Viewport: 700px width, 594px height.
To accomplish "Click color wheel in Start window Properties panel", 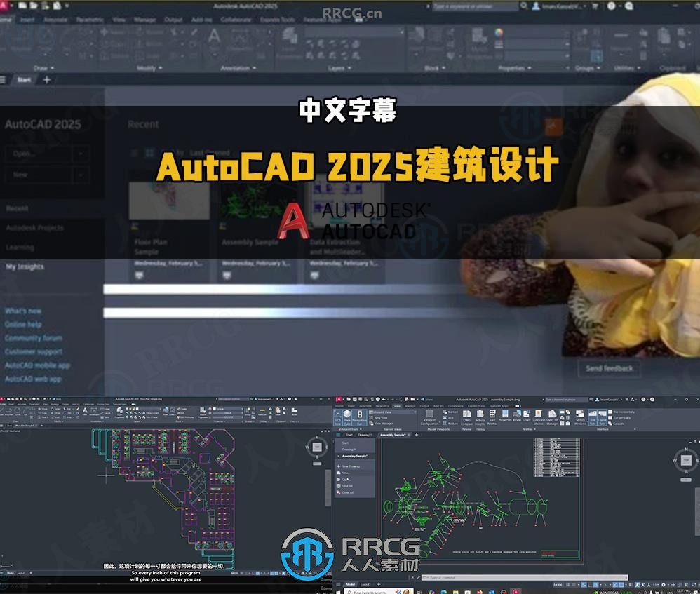I will 499,32.
